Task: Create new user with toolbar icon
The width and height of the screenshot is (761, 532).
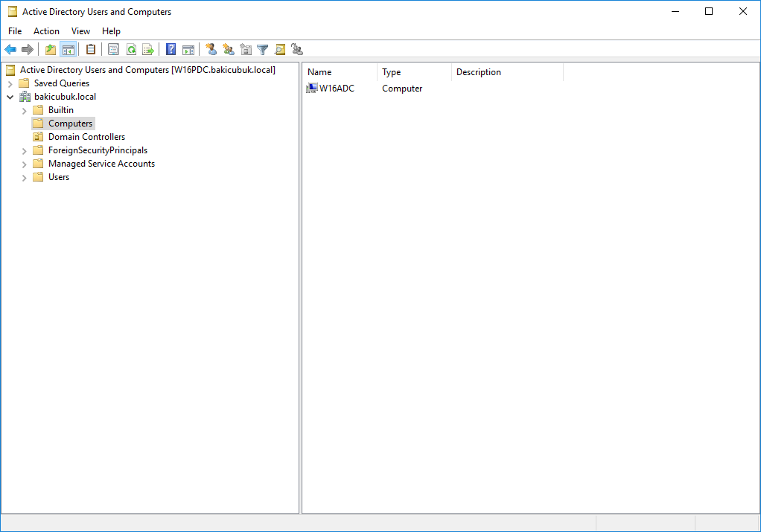Action: pyautogui.click(x=211, y=49)
